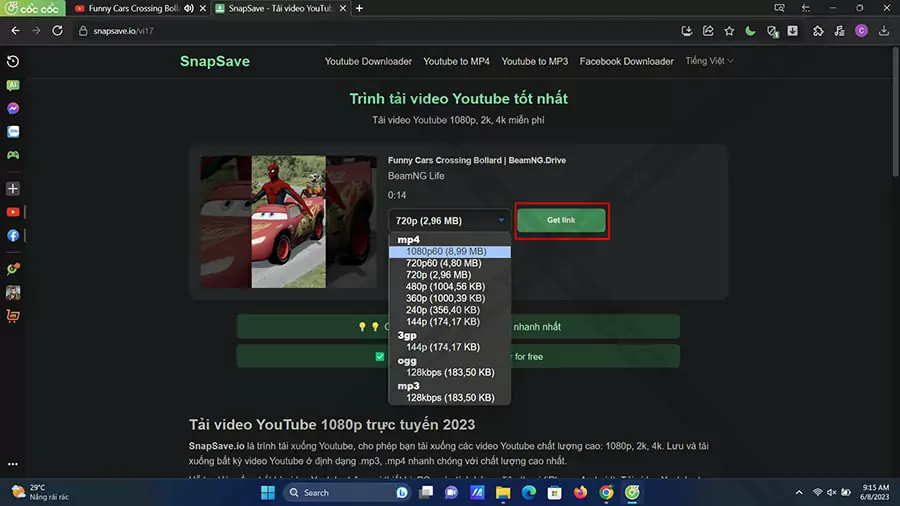Share this page using toolbar icon
Viewport: 900px width, 506px height.
(x=708, y=31)
